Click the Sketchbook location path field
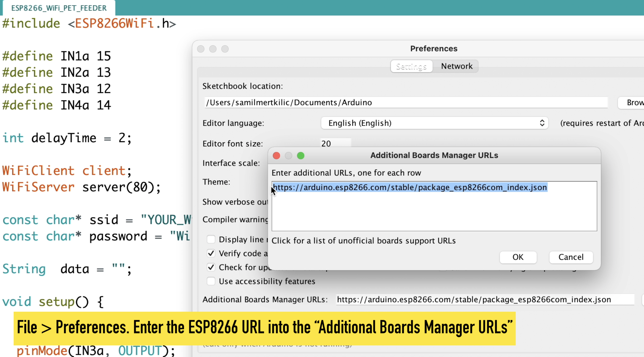This screenshot has width=644, height=357. point(406,102)
